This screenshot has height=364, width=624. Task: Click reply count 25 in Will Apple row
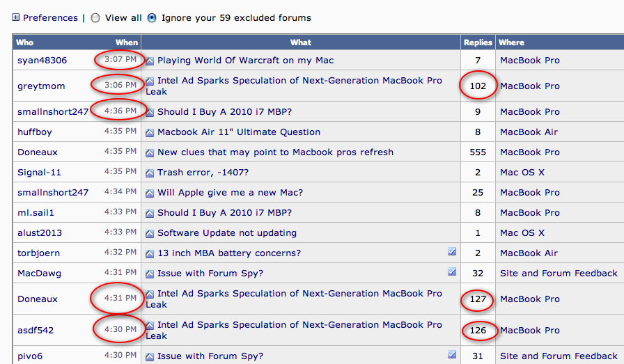(x=478, y=193)
